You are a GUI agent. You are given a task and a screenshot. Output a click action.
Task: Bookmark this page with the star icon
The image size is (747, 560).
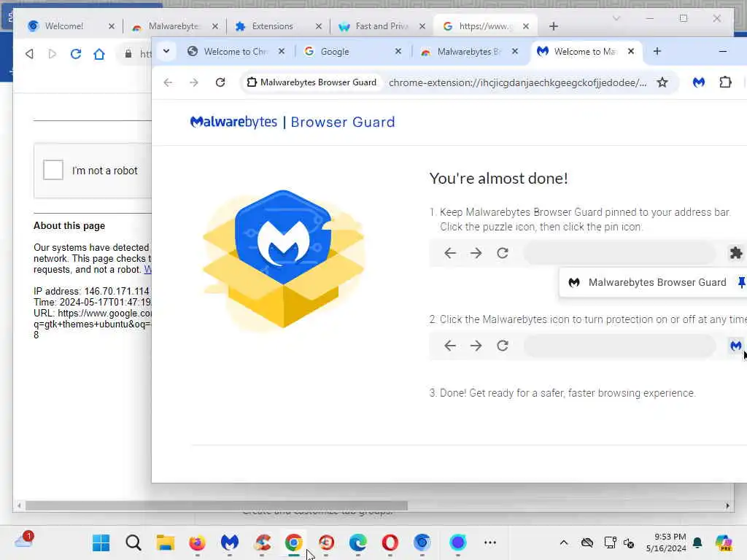pos(662,82)
